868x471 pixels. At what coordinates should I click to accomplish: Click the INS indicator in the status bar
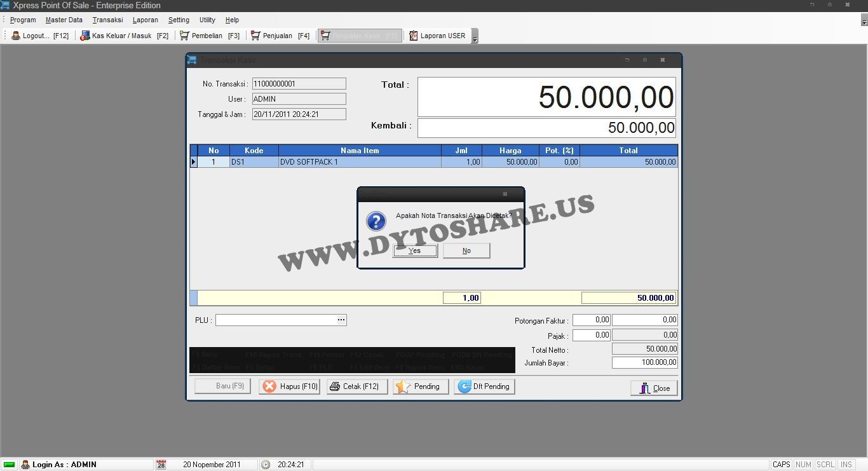point(846,465)
